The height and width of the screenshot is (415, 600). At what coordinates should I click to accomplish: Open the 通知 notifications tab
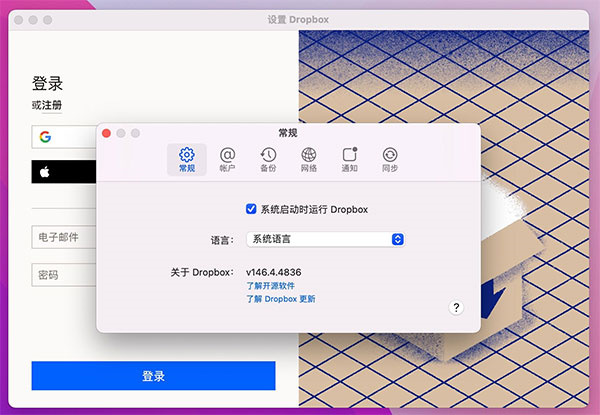[x=349, y=159]
